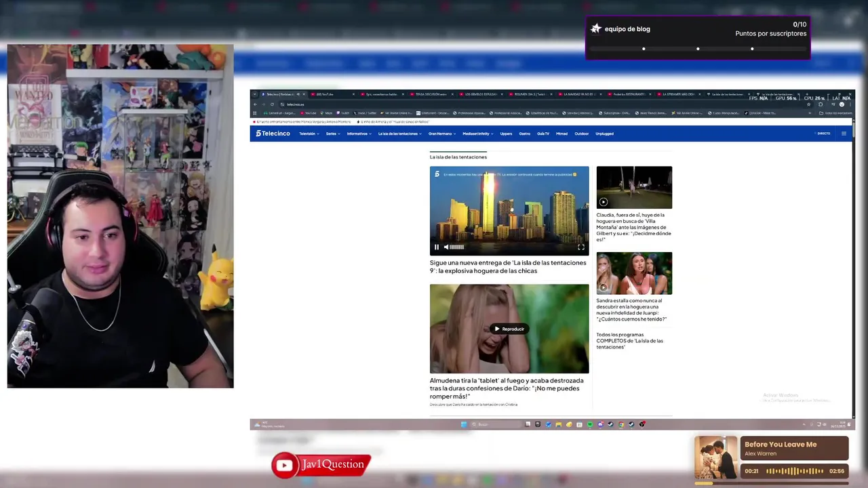Expand the Gran Hermano dropdown menu
Screen dimensions: 868x488
[x=442, y=134]
